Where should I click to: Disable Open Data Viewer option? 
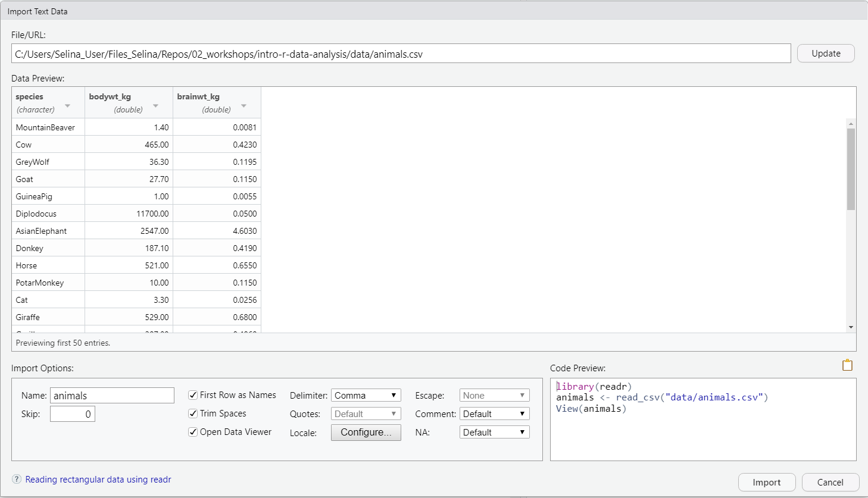point(193,432)
